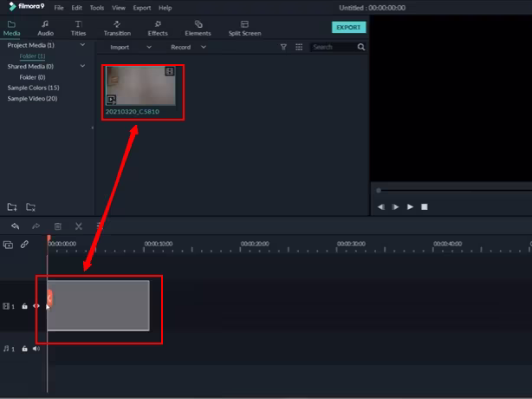
Task: Click the Redo arrow icon
Action: [x=36, y=226]
